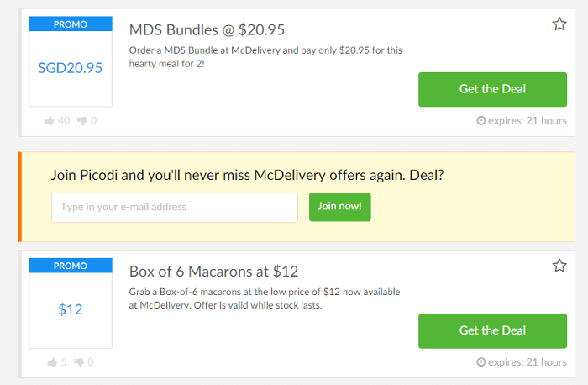
Task: Open the MDS Bundles @ $20.95 title
Action: (x=207, y=30)
